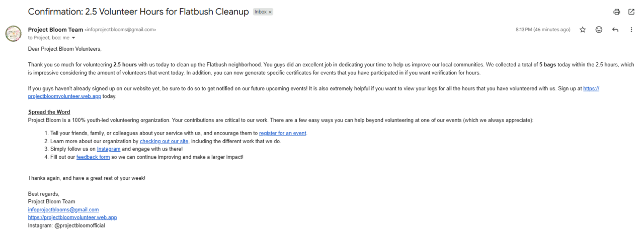The height and width of the screenshot is (235, 644).
Task: Open the feedback form link
Action: point(93,157)
